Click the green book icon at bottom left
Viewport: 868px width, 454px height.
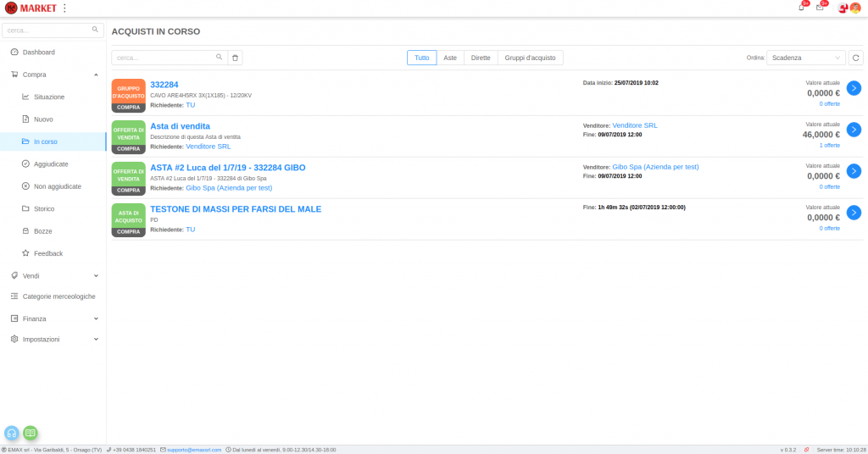point(31,432)
